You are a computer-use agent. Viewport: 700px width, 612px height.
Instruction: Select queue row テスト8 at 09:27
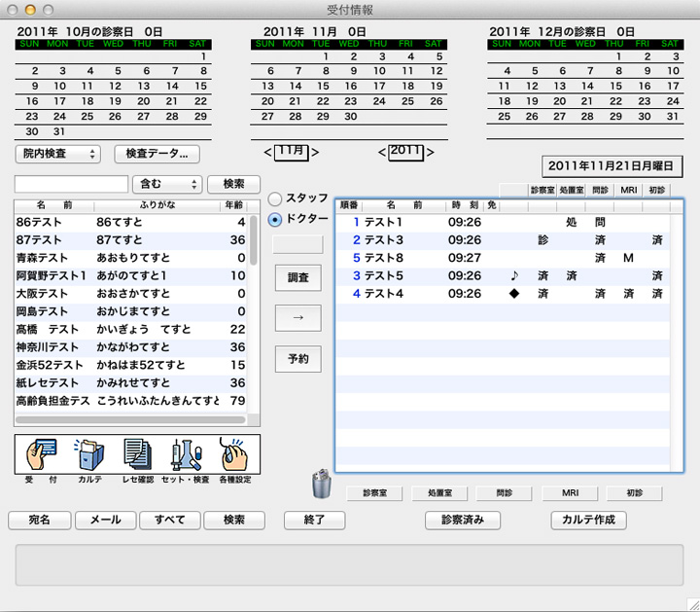click(x=503, y=258)
